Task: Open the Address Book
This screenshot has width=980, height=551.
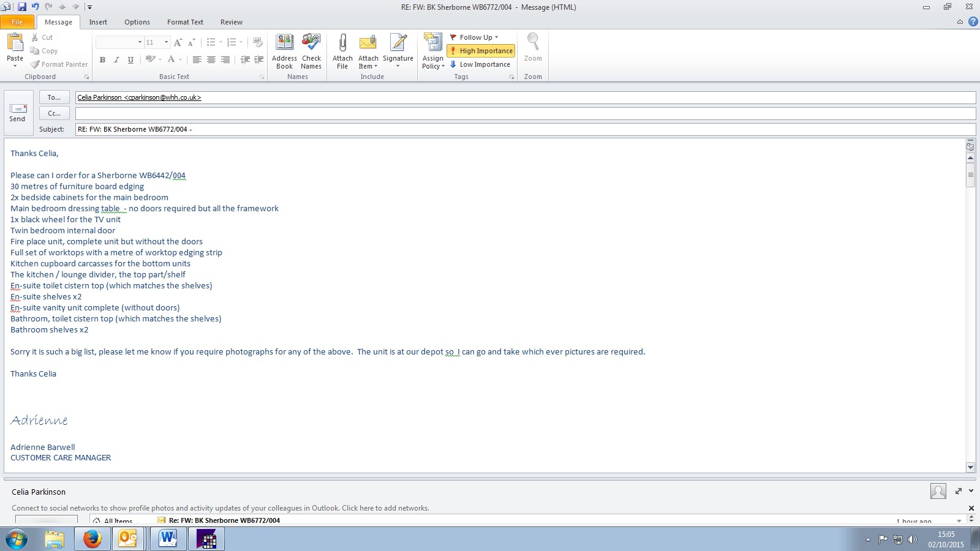Action: (284, 51)
